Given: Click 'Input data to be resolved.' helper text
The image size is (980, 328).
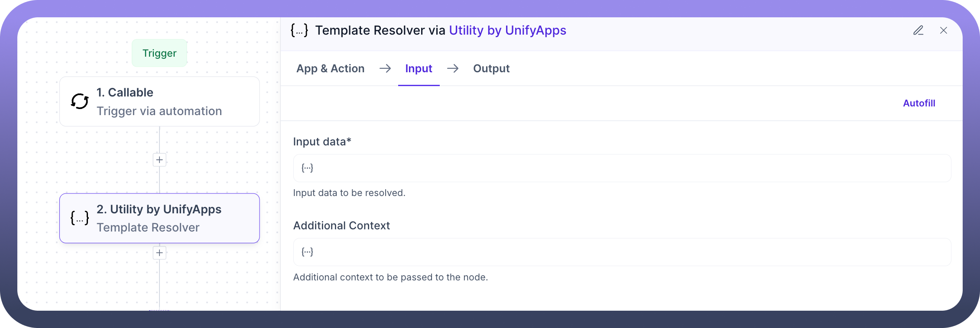Looking at the screenshot, I should coord(349,193).
